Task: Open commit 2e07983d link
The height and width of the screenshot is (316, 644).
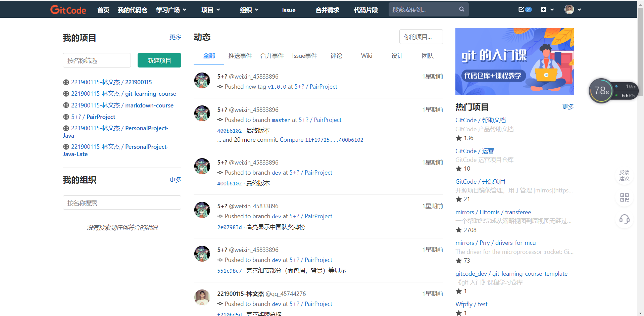Action: pos(230,227)
